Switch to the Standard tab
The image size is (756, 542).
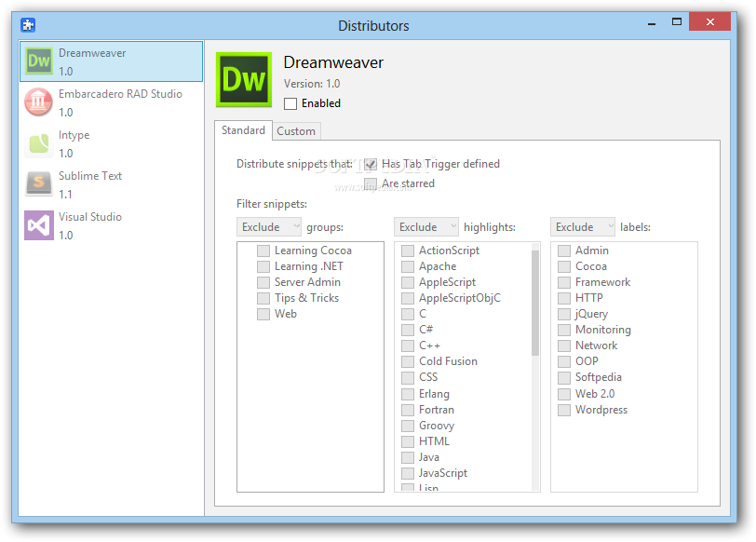244,130
